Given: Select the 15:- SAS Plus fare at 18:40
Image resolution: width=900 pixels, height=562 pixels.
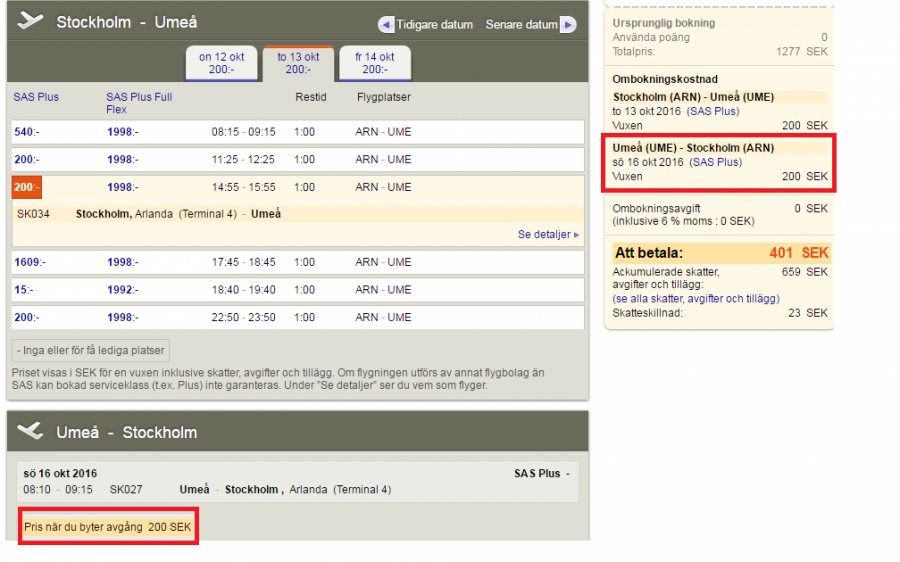Looking at the screenshot, I should pyautogui.click(x=22, y=290).
